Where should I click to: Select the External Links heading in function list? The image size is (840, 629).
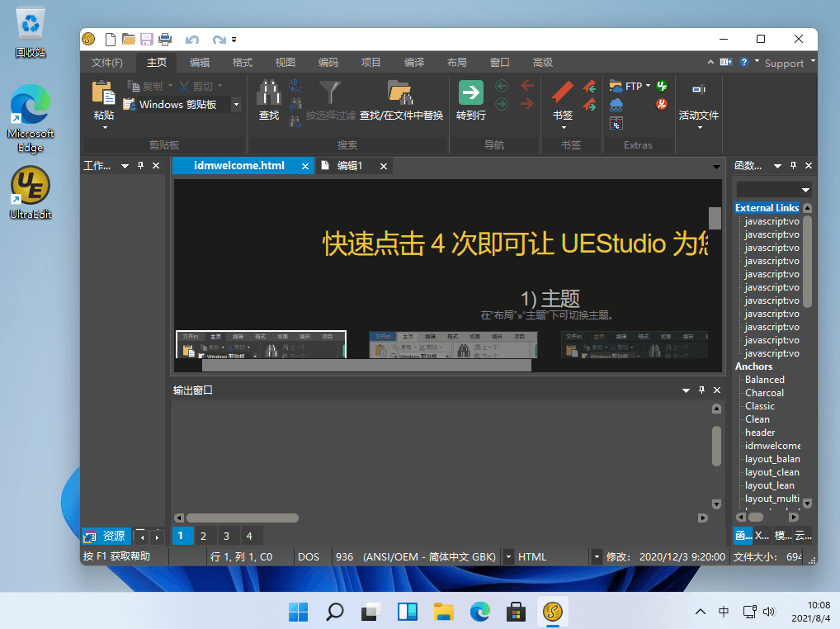tap(767, 208)
